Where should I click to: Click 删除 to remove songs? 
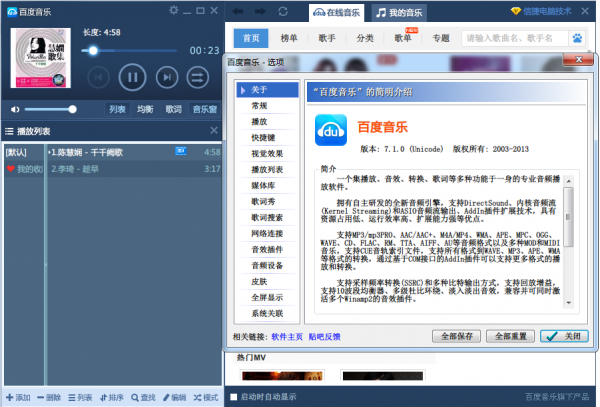[49, 397]
